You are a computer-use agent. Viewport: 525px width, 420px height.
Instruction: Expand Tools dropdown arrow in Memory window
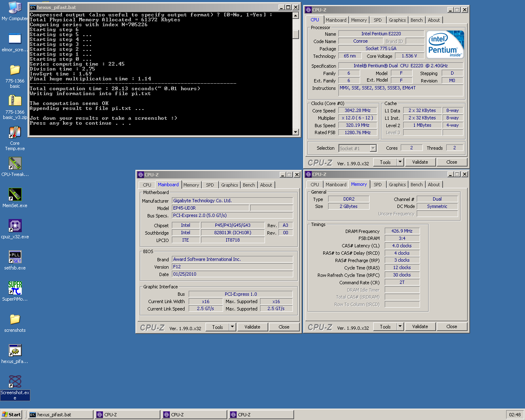click(x=400, y=326)
